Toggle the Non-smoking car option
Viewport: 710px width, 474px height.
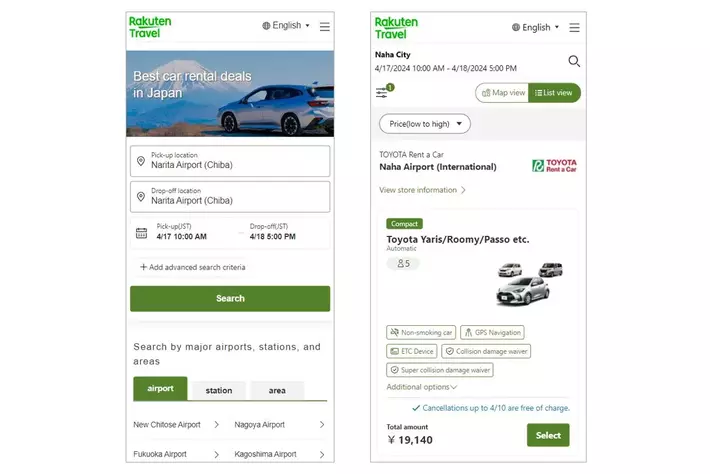421,332
